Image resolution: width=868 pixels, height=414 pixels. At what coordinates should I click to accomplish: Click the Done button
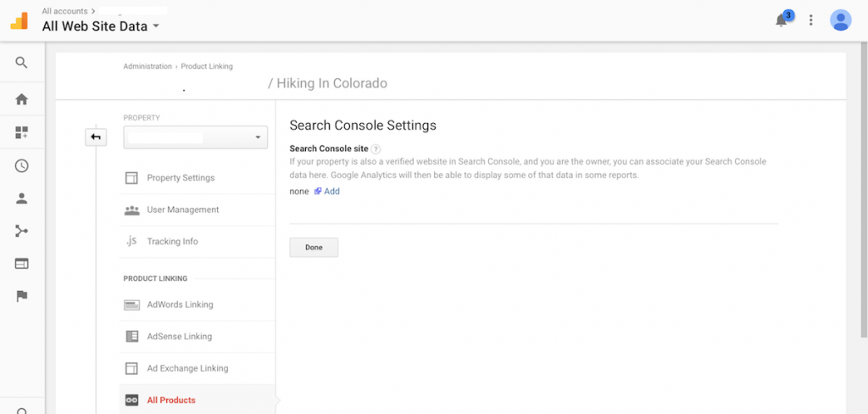coord(314,248)
